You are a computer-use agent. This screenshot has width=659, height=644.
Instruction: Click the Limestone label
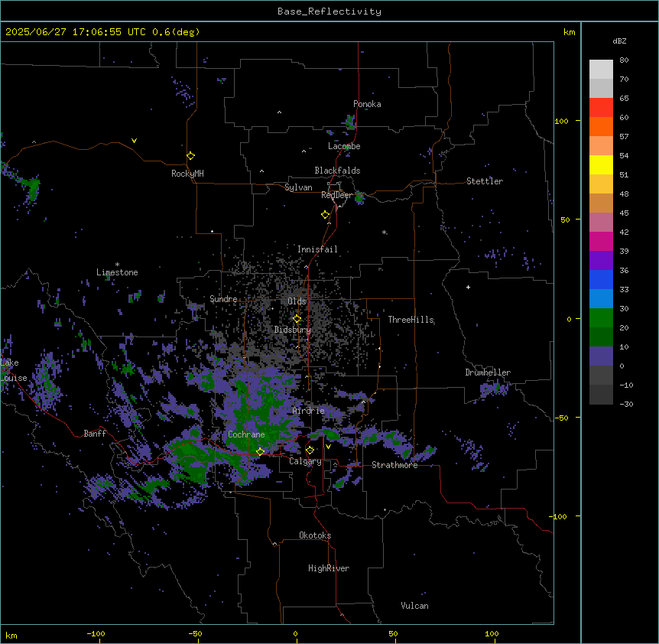(117, 272)
